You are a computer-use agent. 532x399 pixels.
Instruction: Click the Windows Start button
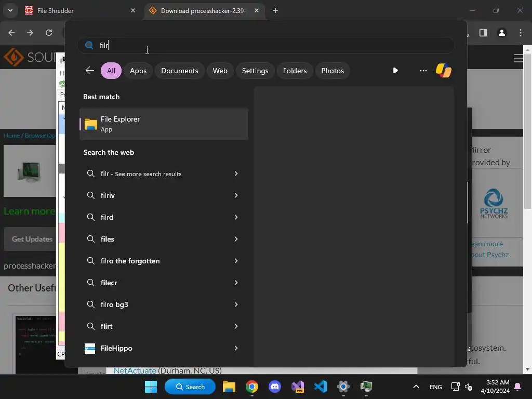[151, 387]
